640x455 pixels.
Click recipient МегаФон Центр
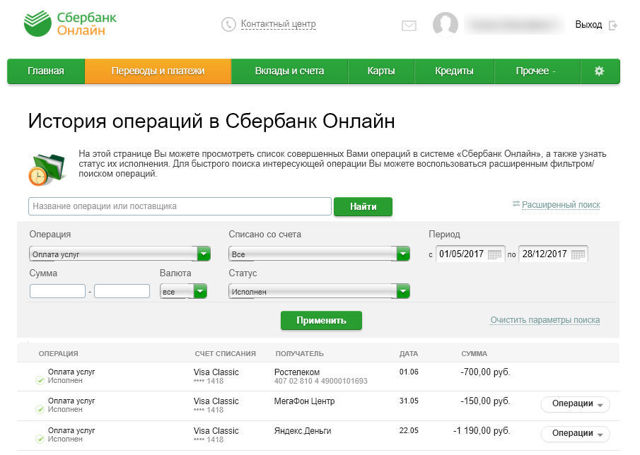304,402
